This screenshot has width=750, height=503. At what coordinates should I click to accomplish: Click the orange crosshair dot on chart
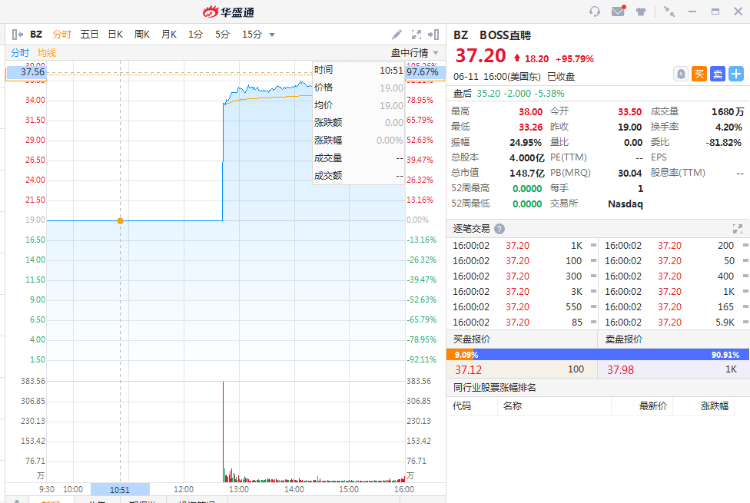click(x=121, y=220)
